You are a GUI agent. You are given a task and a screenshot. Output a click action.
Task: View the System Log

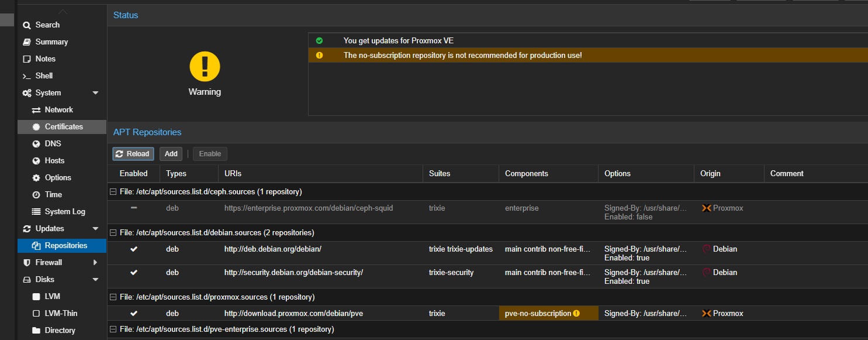(x=62, y=212)
